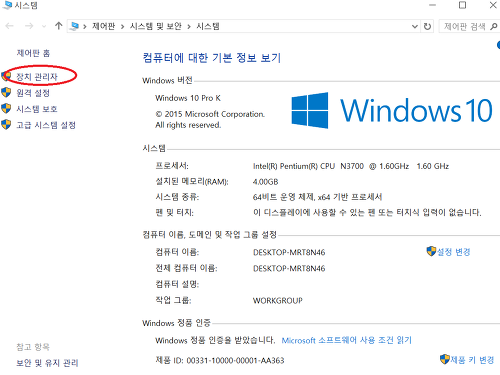Maximize the 시스템 window
Viewport: 500px width, 375px height.
tap(462, 5)
